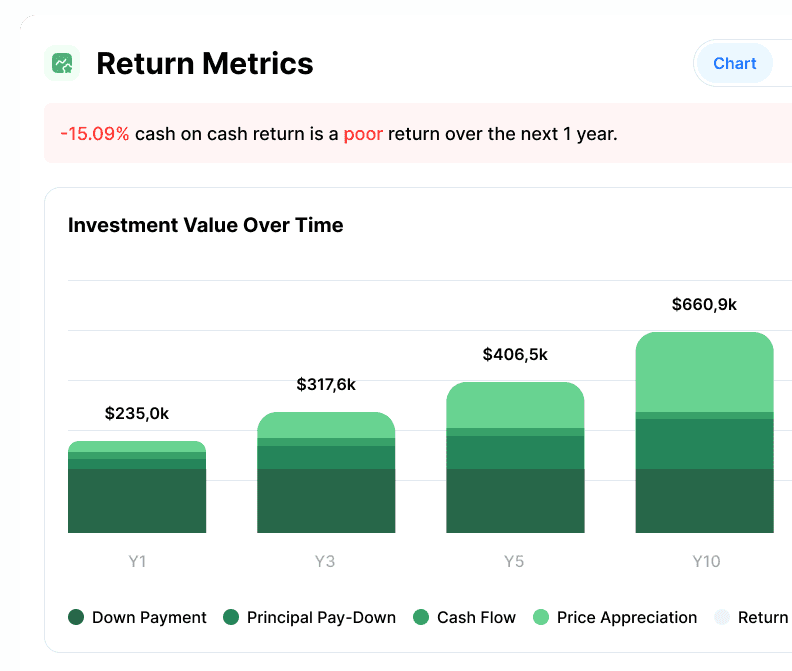The width and height of the screenshot is (792, 671).
Task: Click the -15.09% cash on cash figure
Action: (x=94, y=133)
